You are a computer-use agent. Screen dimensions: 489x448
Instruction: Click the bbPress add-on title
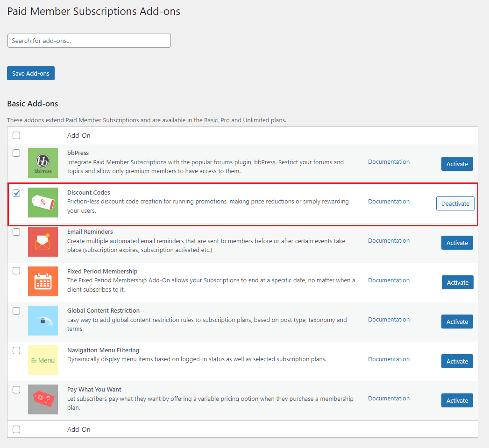click(78, 153)
